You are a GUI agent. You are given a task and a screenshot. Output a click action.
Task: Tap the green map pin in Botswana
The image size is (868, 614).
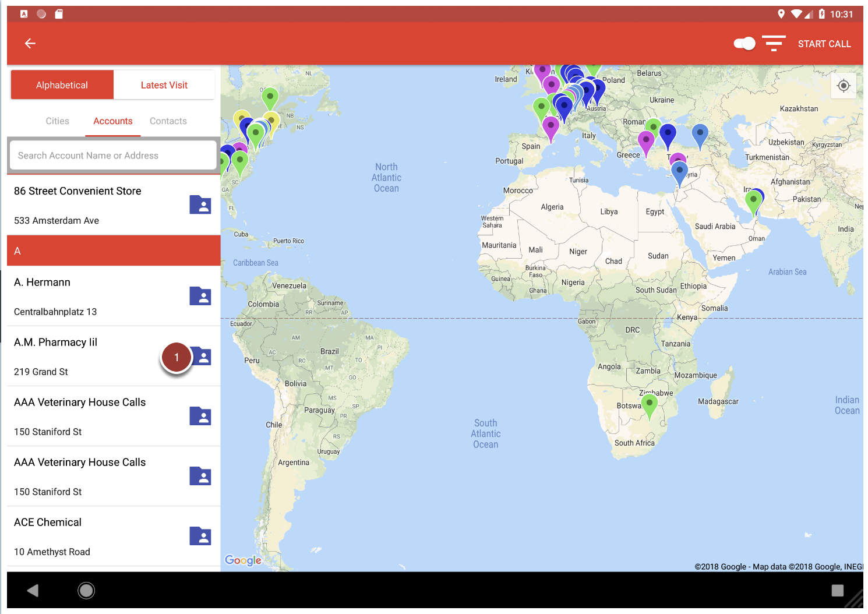[x=649, y=405]
